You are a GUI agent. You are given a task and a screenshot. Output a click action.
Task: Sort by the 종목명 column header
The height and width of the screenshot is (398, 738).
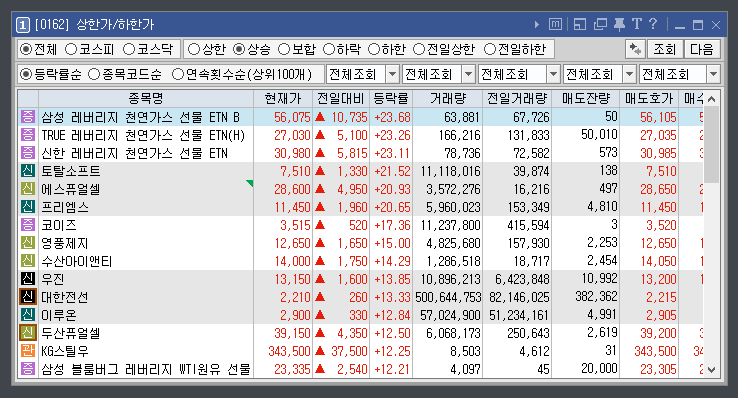(x=146, y=98)
